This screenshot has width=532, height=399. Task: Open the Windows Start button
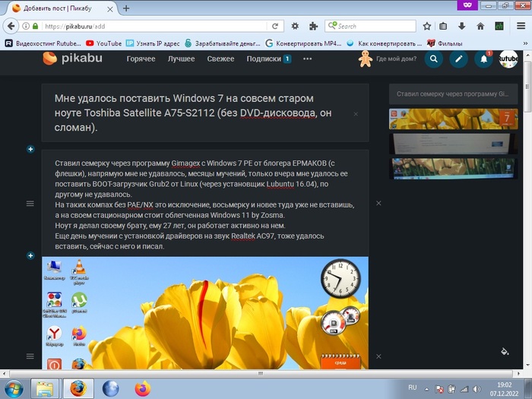pos(14,388)
